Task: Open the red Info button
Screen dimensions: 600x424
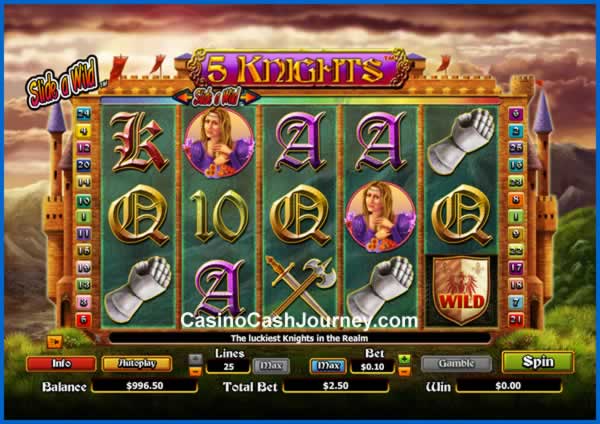Action: (x=61, y=364)
